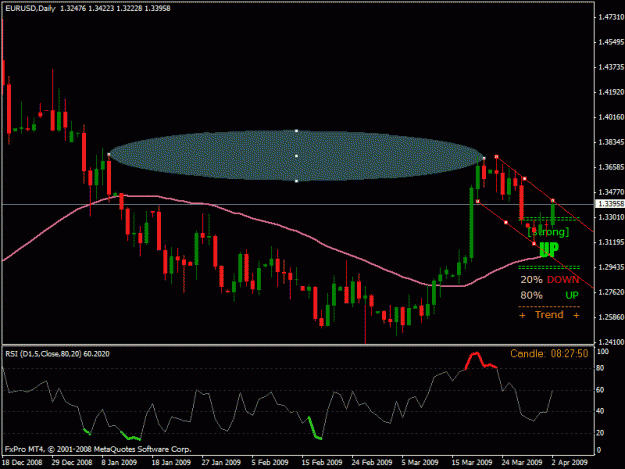Image resolution: width=625 pixels, height=469 pixels.
Task: Click the Candle: 08:27:50 countdown timer
Action: [549, 353]
